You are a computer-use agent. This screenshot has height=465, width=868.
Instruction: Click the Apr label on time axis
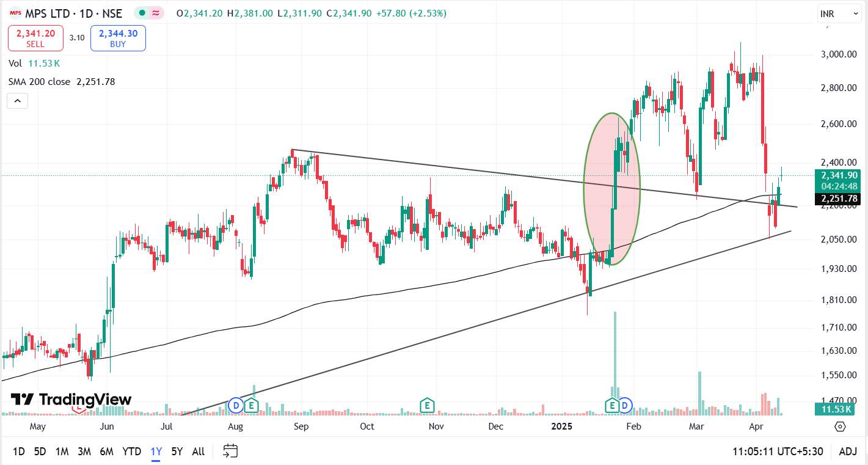[x=756, y=427]
